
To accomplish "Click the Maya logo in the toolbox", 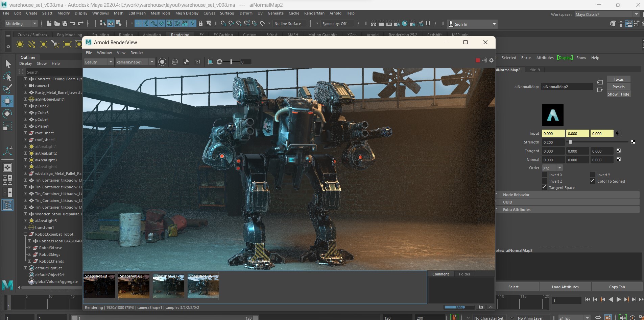I will (7, 285).
